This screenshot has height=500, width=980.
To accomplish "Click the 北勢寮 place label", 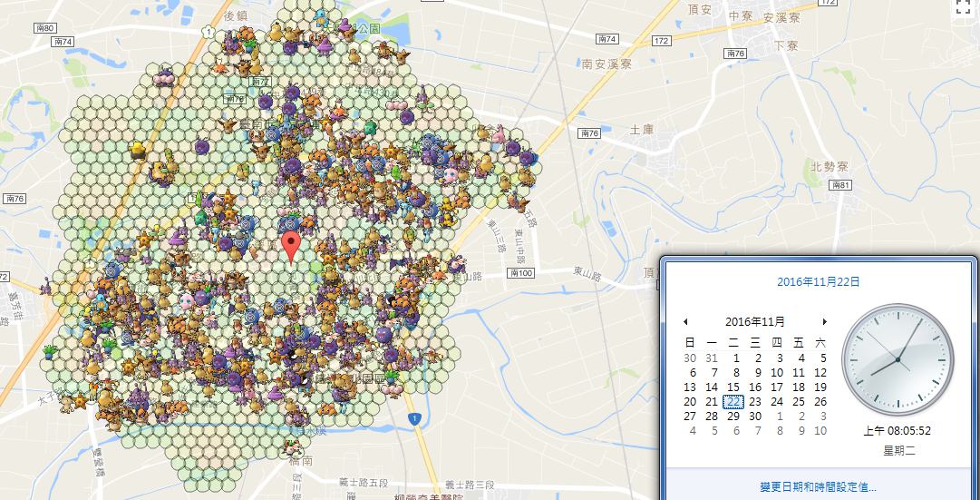I will (x=829, y=166).
